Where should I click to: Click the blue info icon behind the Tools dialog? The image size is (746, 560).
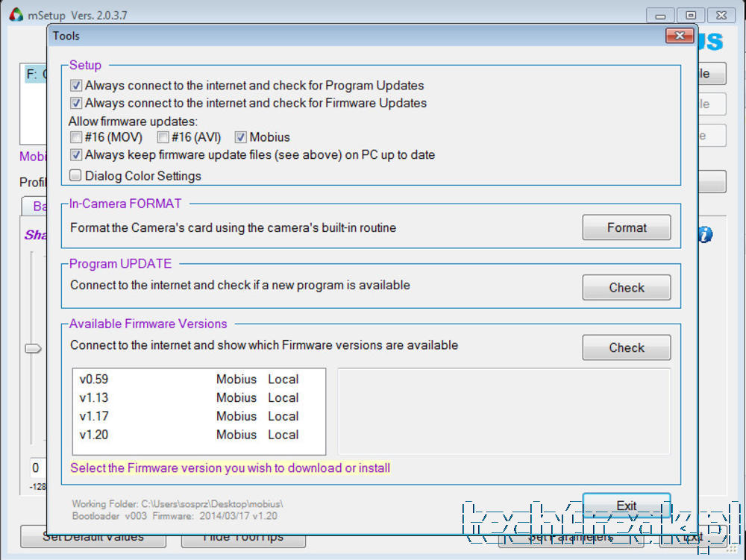[705, 234]
